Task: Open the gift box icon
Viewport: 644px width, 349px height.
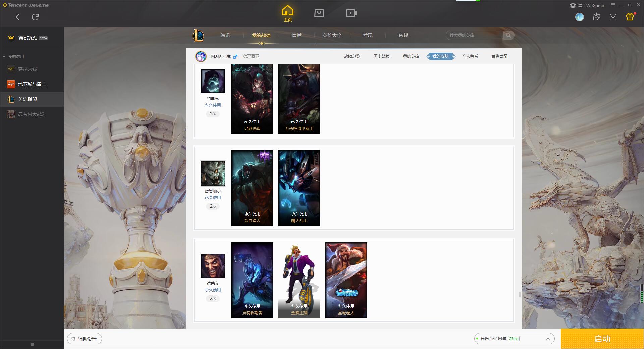Action: tap(630, 17)
